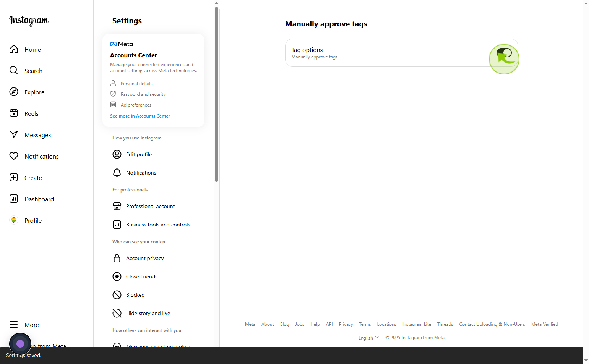Open the Professional account settings
Viewport: 589px width, 364px height.
(x=154, y=206)
